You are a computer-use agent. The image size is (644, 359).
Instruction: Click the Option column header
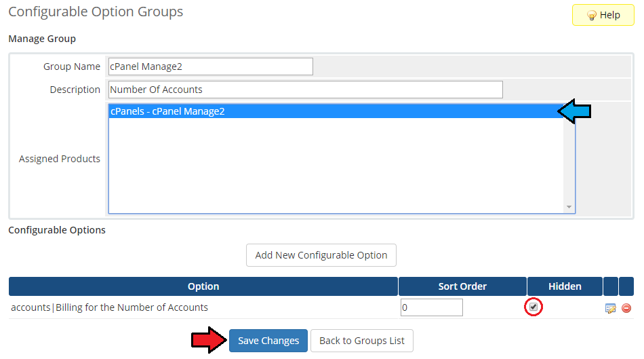(x=203, y=286)
